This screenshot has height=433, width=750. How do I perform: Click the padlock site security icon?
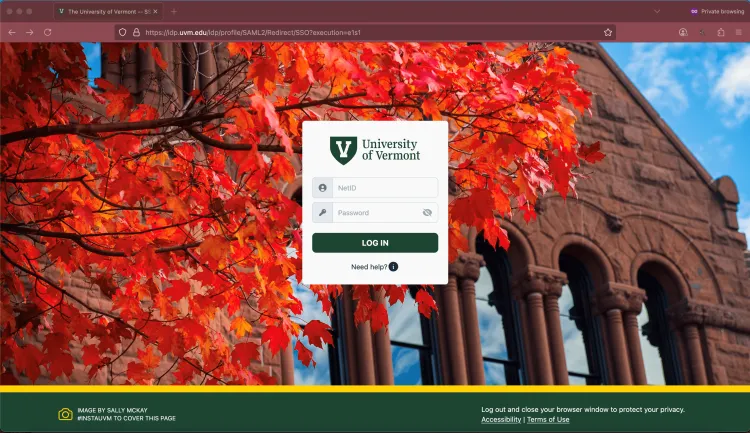(136, 32)
